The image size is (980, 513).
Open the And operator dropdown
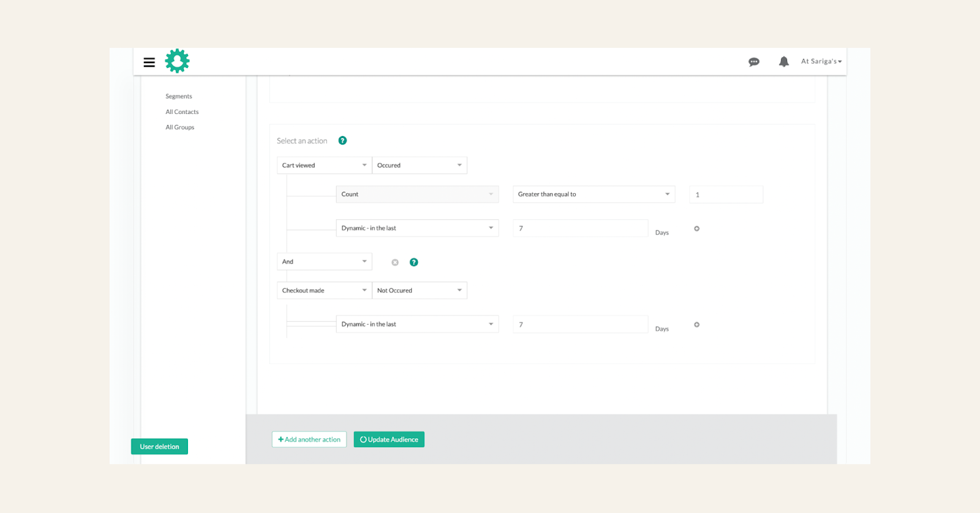(325, 262)
